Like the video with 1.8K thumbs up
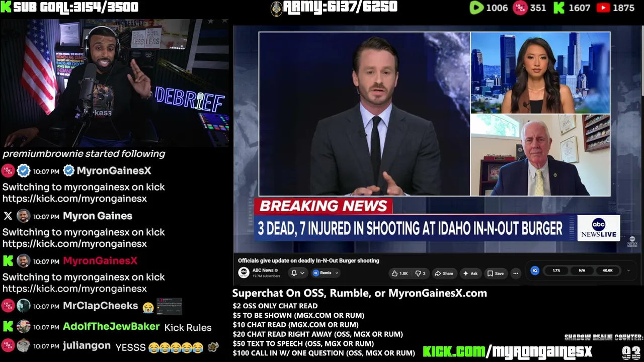This screenshot has height=362, width=644. [400, 273]
